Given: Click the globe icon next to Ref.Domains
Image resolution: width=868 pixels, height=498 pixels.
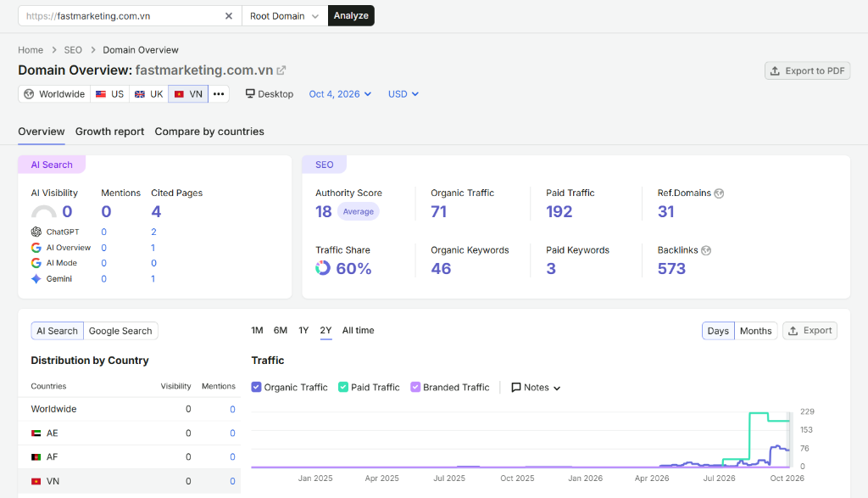Looking at the screenshot, I should click(719, 193).
